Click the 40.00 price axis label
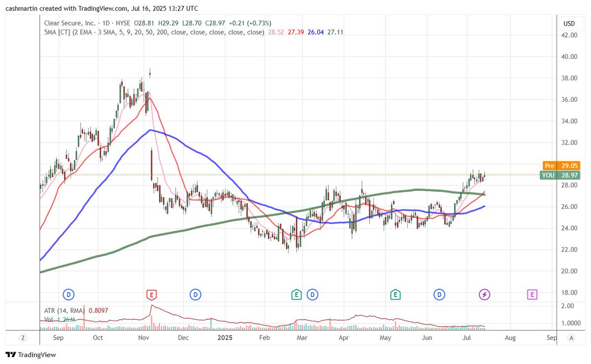Image resolution: width=591 pixels, height=364 pixels. (570, 57)
